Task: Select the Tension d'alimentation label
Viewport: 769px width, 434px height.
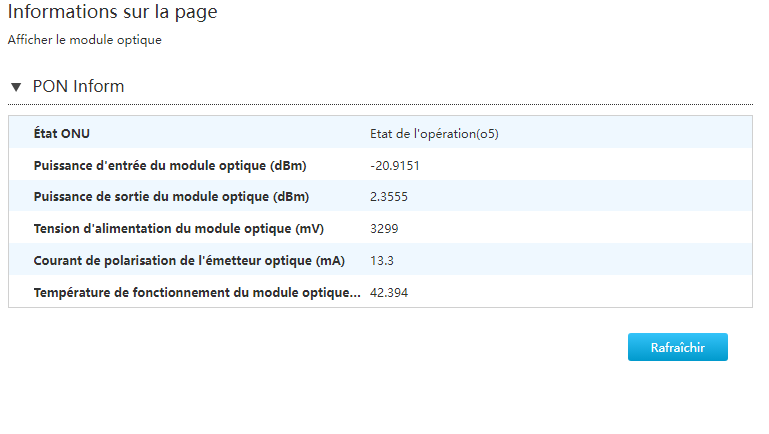Action: (x=178, y=229)
